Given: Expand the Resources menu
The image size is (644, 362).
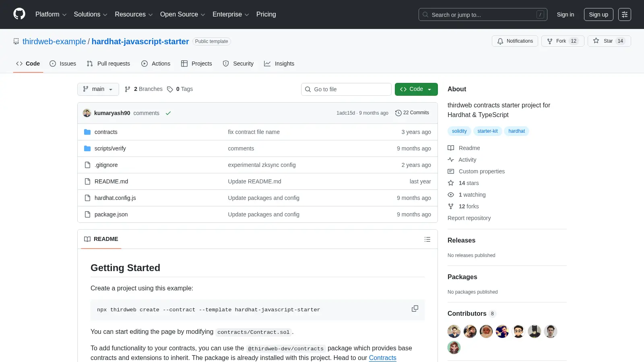Looking at the screenshot, I should 134,14.
